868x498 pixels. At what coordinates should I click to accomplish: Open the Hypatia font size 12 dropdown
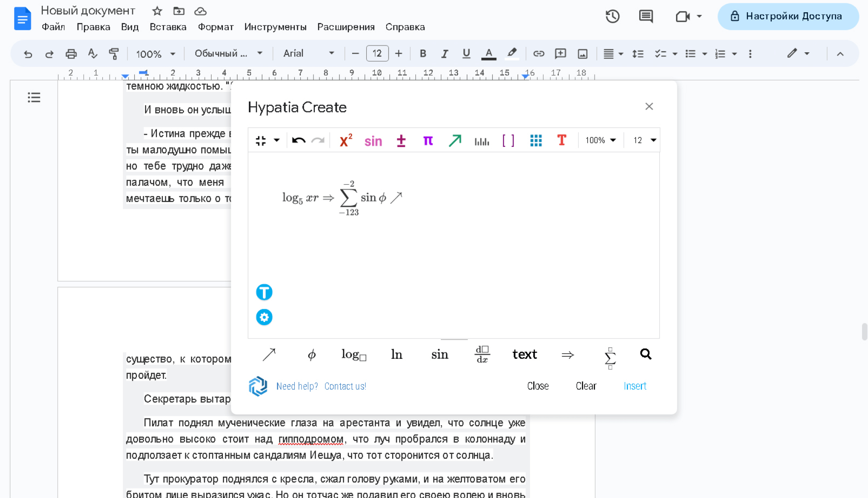click(644, 141)
